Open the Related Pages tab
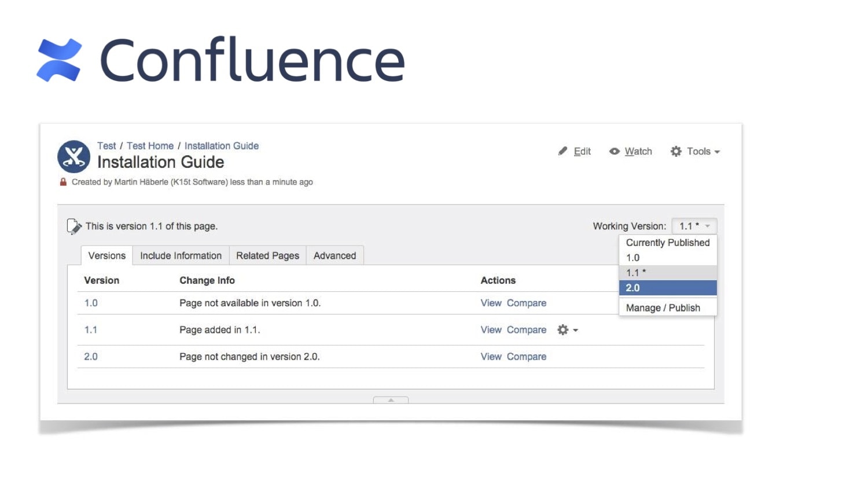 pyautogui.click(x=267, y=255)
